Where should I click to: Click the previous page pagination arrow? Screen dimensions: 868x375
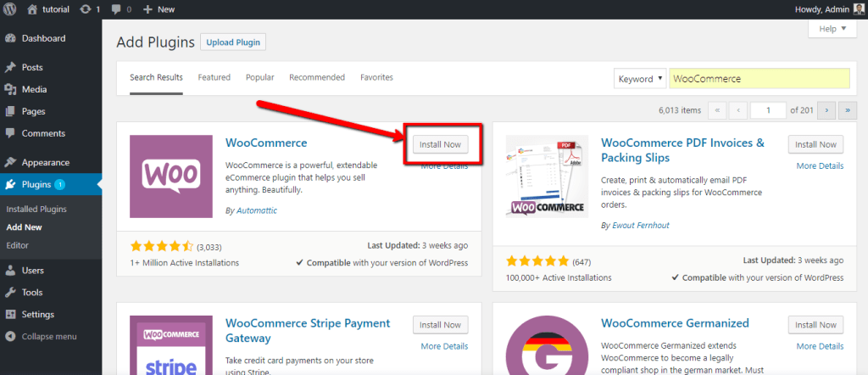click(x=738, y=110)
